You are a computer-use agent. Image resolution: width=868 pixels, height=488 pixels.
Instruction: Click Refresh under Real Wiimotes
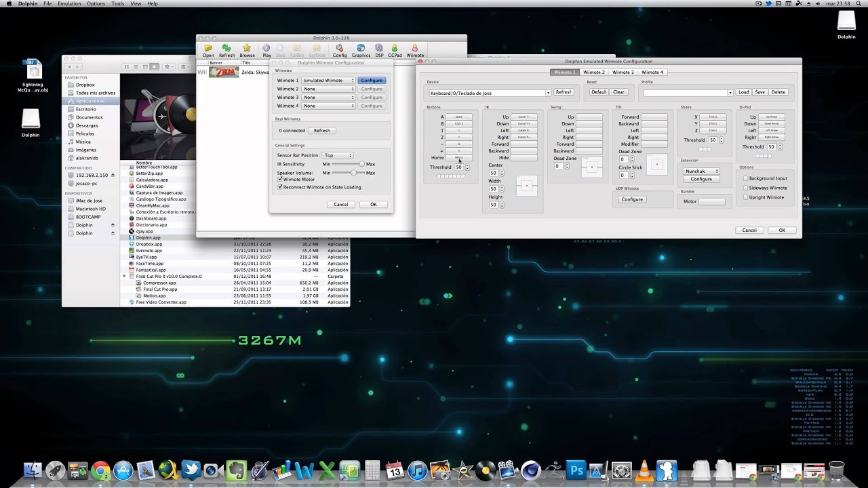[x=322, y=131]
